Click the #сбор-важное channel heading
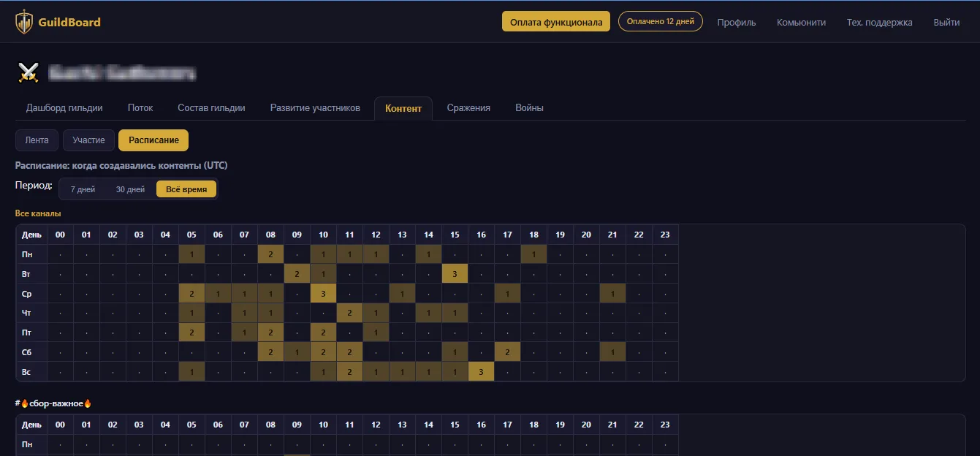980x456 pixels. pos(53,403)
